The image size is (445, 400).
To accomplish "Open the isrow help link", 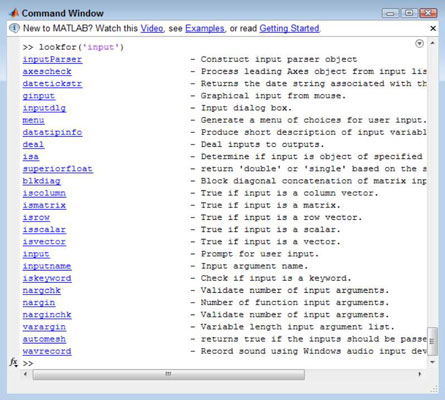I will (x=36, y=217).
